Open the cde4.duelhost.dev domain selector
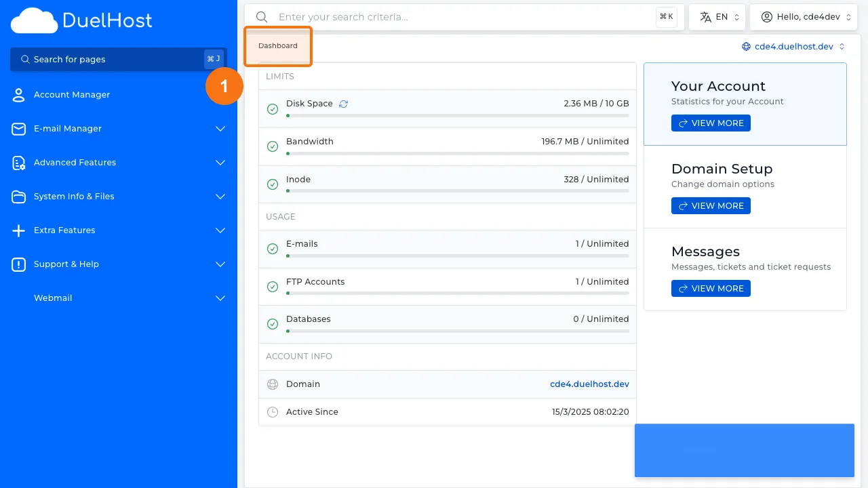The height and width of the screenshot is (488, 868). coord(793,46)
